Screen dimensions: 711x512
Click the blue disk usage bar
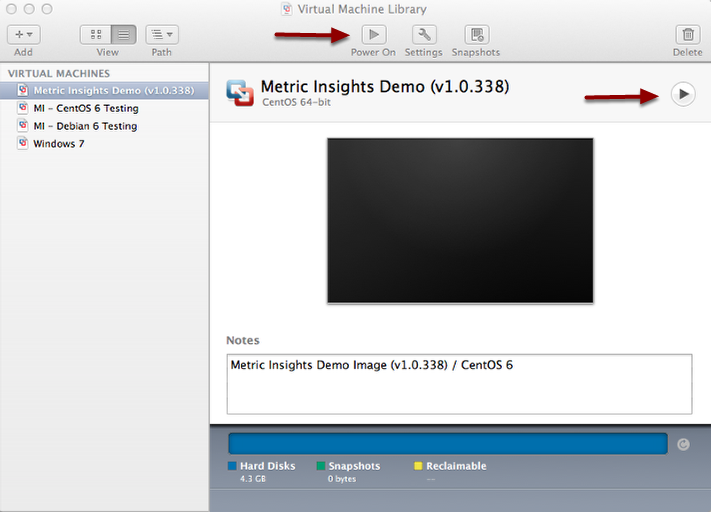click(x=448, y=444)
